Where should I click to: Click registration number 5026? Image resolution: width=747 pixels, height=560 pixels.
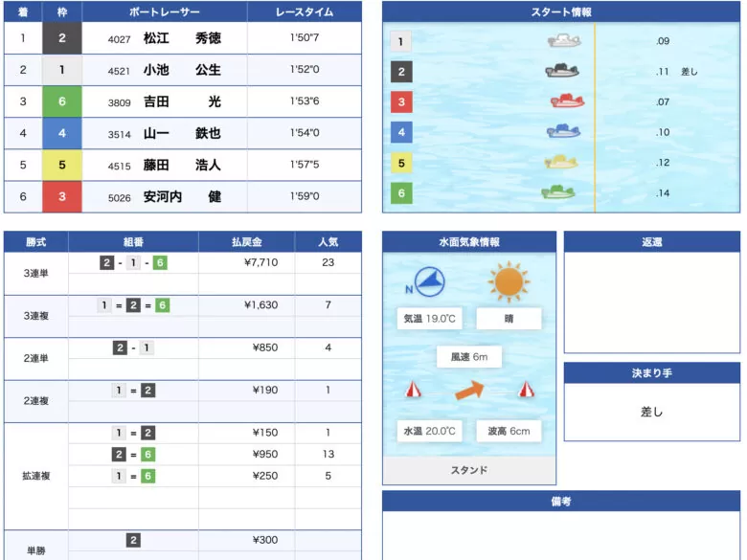[x=119, y=198]
